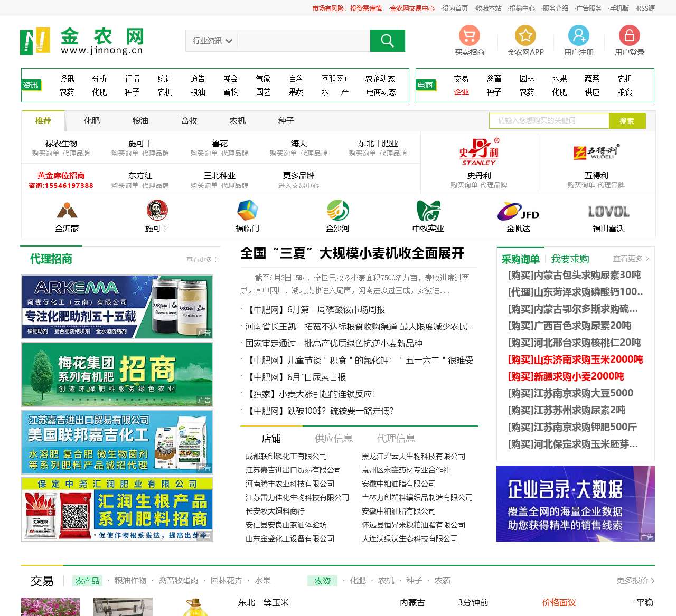The image size is (676, 616).
Task: Open the 金农网APP star icon
Action: point(525,35)
